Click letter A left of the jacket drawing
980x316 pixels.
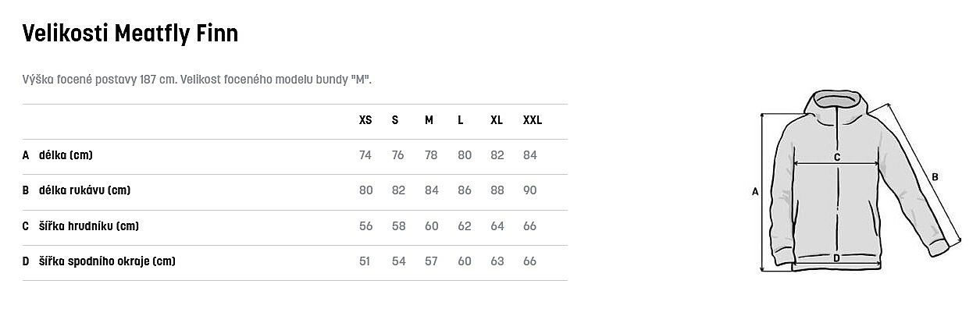point(755,191)
